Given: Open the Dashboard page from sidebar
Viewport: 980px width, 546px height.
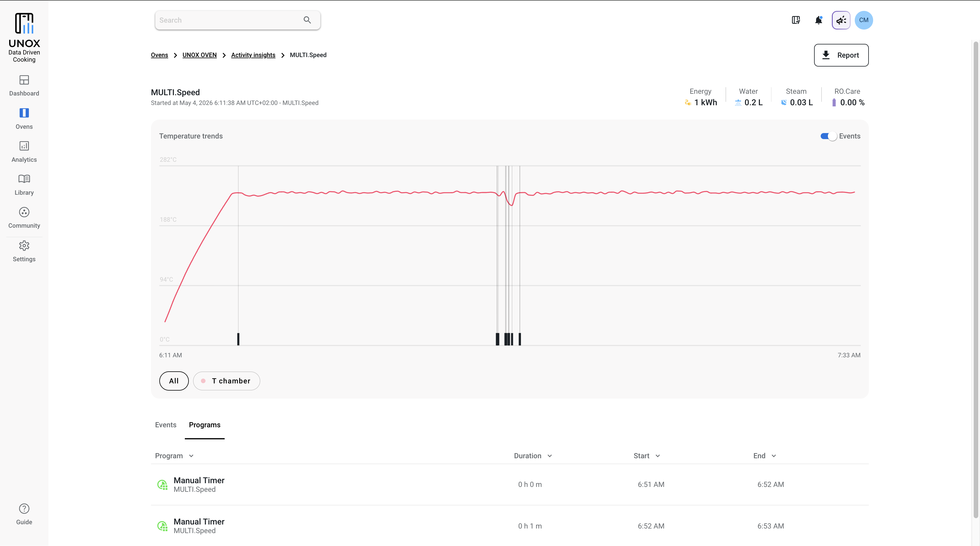Looking at the screenshot, I should pos(24,86).
